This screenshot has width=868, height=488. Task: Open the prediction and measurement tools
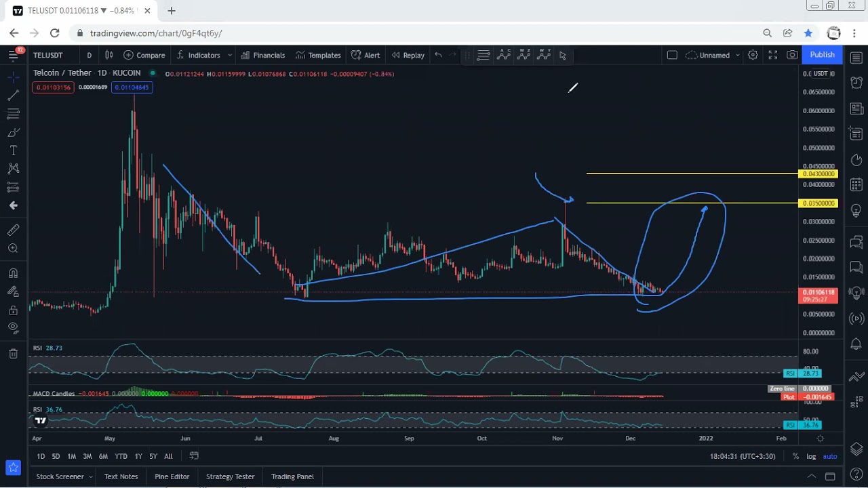pyautogui.click(x=13, y=187)
